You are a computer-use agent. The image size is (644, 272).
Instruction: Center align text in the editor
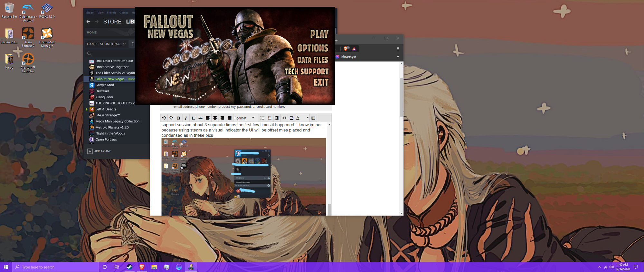215,118
